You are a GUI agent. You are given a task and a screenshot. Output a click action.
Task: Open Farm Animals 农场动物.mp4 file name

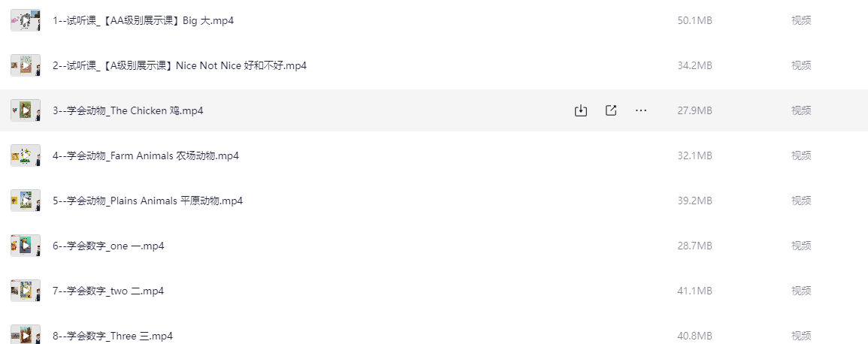click(146, 155)
